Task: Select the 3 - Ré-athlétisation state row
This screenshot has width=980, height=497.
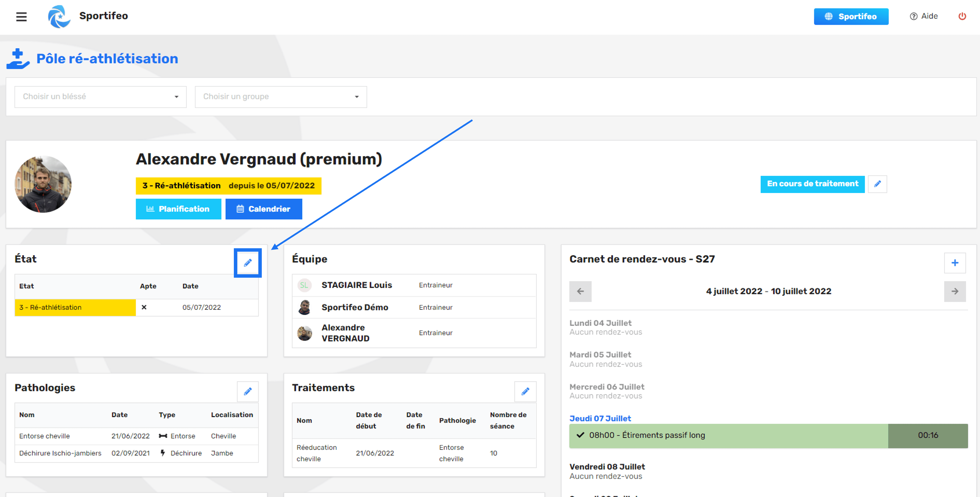Action: pos(136,307)
